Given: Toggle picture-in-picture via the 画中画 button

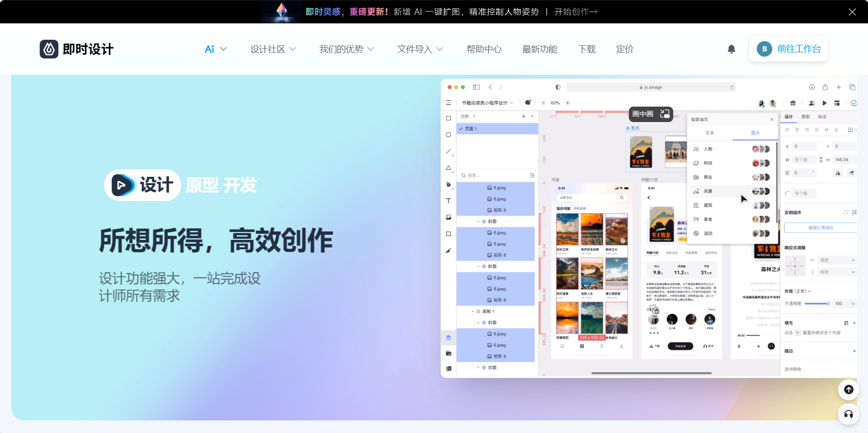Looking at the screenshot, I should click(x=651, y=114).
